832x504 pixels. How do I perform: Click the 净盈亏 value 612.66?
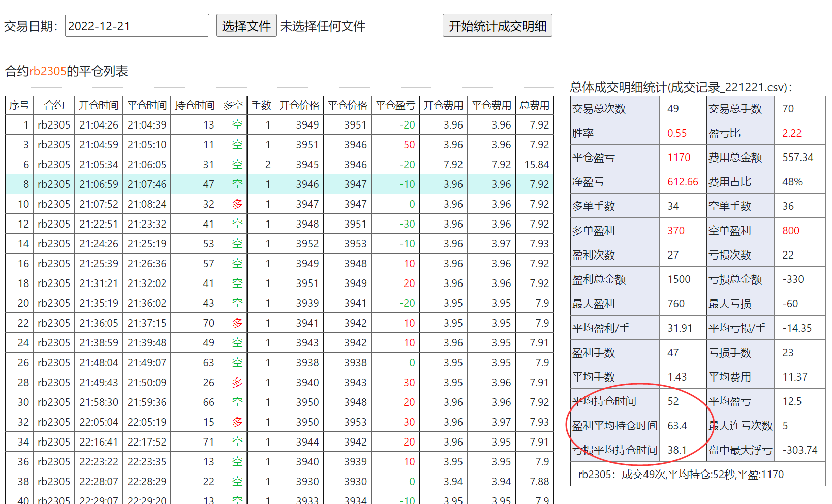[x=683, y=182]
